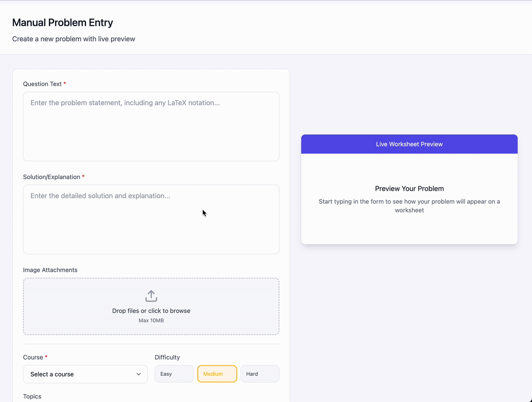Open the Select a course dropdown
This screenshot has width=532, height=402.
[x=85, y=374]
